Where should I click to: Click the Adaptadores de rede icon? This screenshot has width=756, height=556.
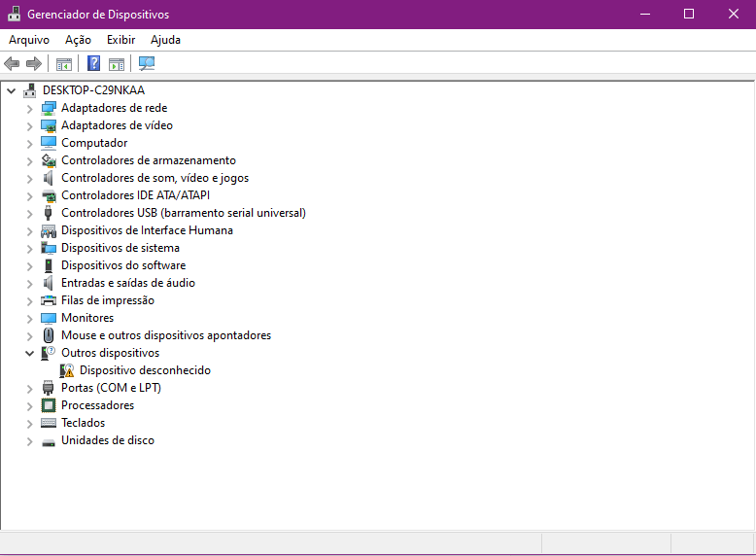49,108
